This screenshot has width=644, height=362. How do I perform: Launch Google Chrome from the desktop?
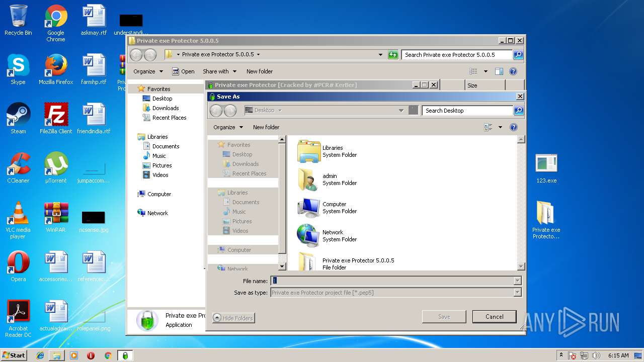tap(56, 23)
